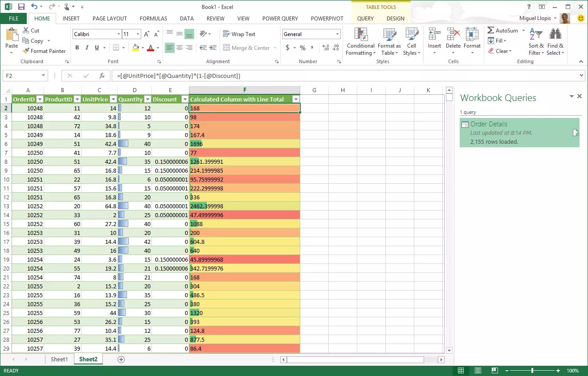This screenshot has width=588, height=376.
Task: Toggle Bold formatting
Action: [x=77, y=48]
